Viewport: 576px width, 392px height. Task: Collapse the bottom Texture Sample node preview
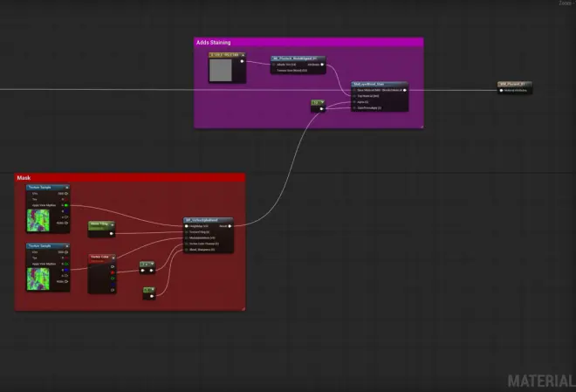(x=67, y=246)
